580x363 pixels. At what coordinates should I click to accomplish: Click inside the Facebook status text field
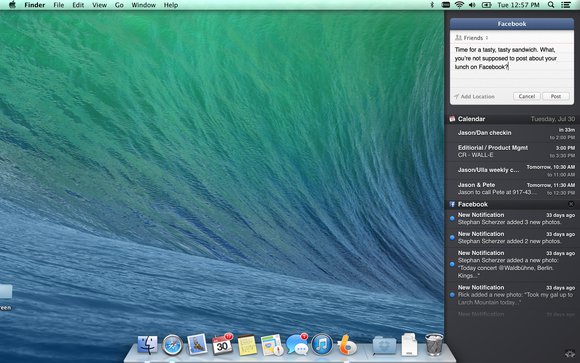(x=512, y=65)
